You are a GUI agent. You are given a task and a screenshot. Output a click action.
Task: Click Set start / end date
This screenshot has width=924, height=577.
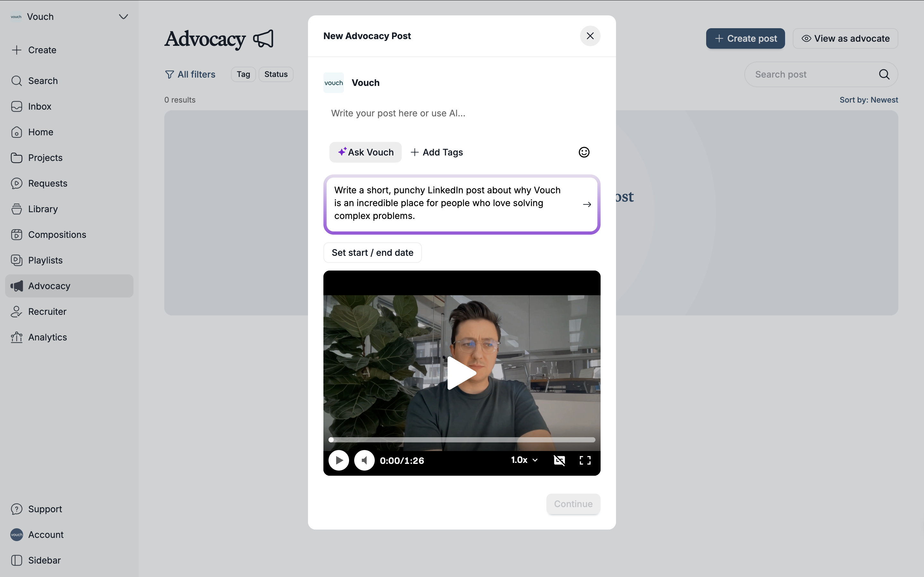[x=372, y=253]
